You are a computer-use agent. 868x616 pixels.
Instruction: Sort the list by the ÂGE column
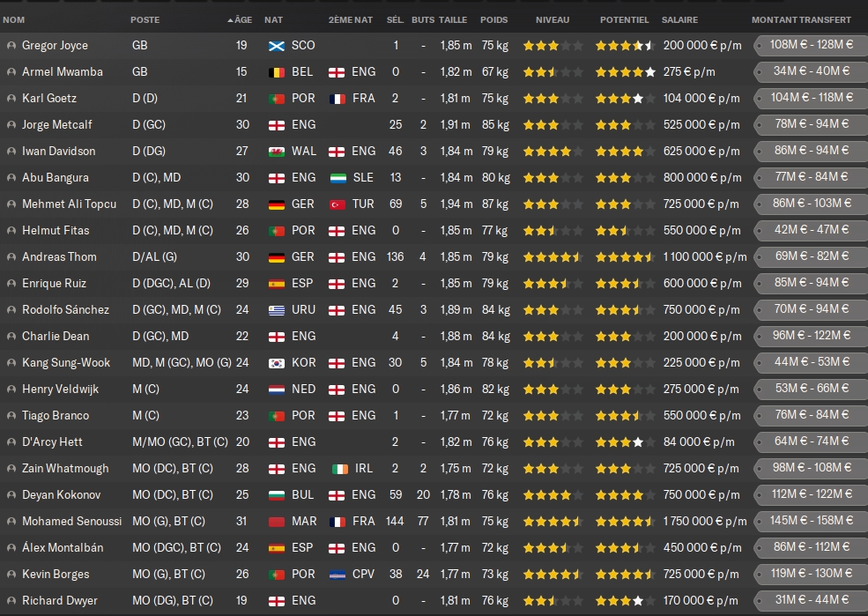pos(240,20)
